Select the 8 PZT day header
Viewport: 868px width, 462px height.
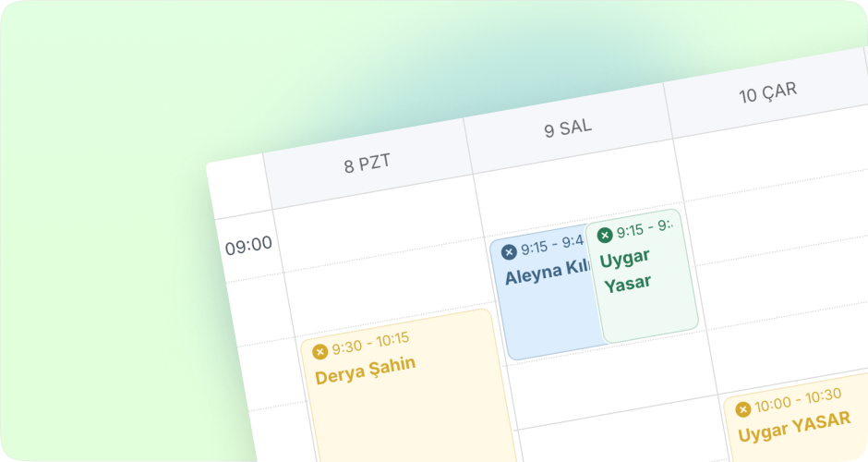(368, 164)
